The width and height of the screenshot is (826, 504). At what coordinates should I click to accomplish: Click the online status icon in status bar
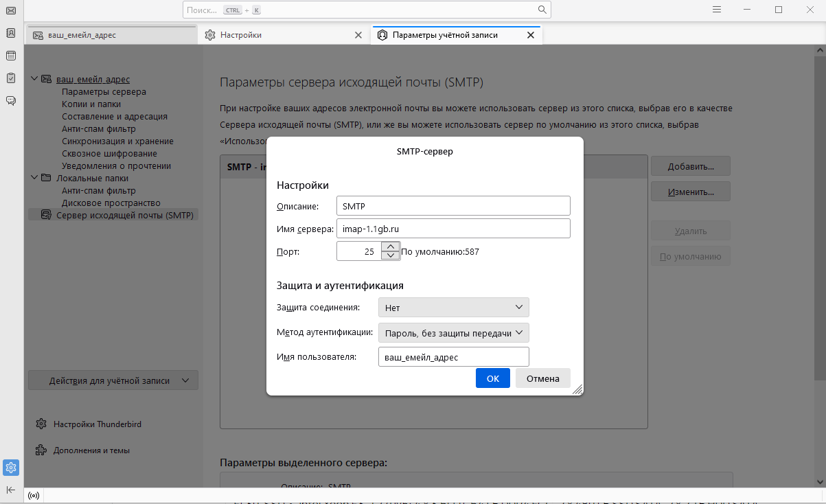pos(34,496)
